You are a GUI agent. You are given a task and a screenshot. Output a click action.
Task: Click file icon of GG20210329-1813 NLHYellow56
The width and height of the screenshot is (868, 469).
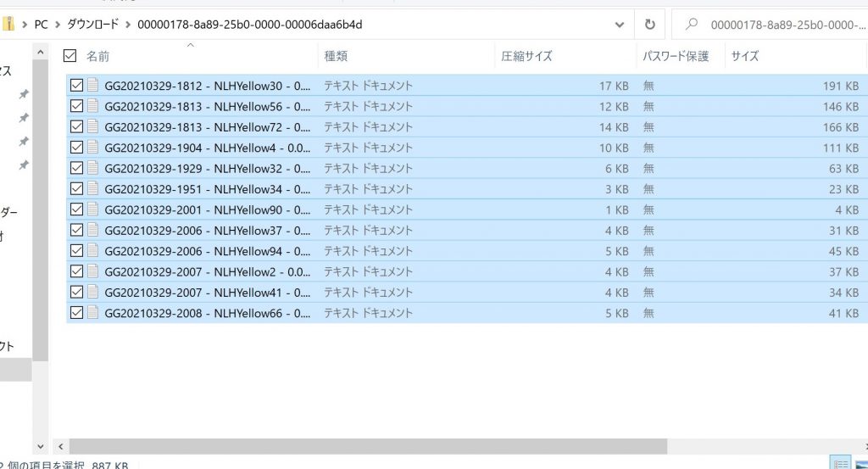point(93,106)
